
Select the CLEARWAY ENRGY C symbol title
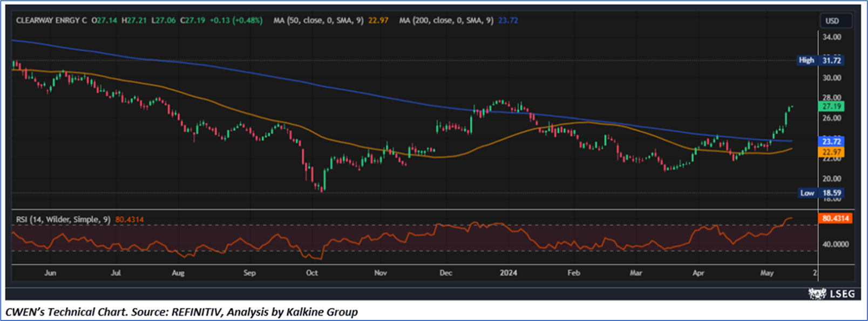point(51,21)
